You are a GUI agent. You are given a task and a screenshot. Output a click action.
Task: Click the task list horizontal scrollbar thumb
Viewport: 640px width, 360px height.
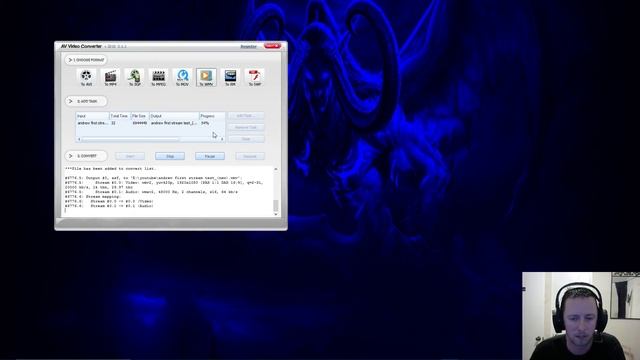click(130, 140)
